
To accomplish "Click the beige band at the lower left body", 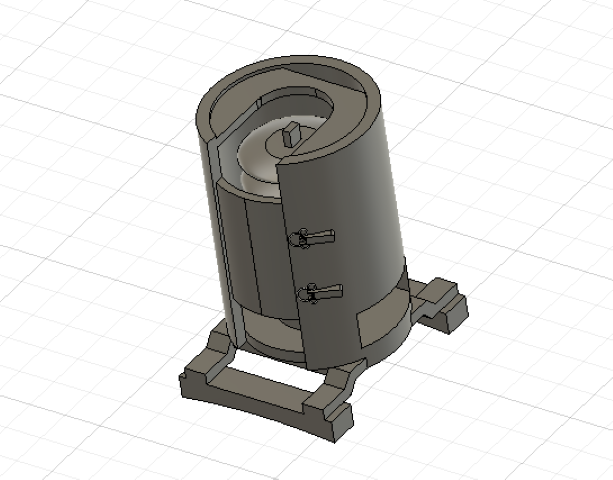I will [270, 328].
